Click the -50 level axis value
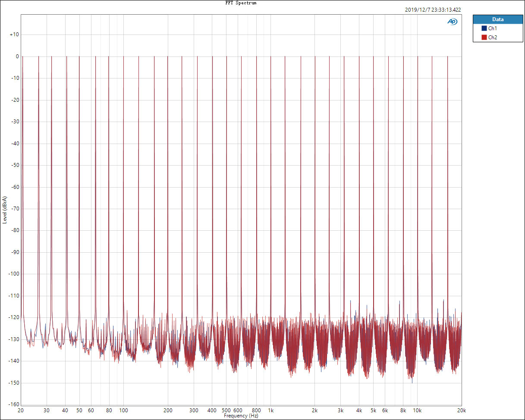525x420 pixels. coord(14,165)
